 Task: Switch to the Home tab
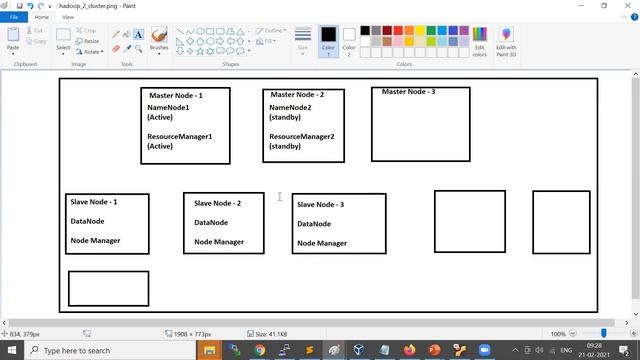click(x=41, y=17)
